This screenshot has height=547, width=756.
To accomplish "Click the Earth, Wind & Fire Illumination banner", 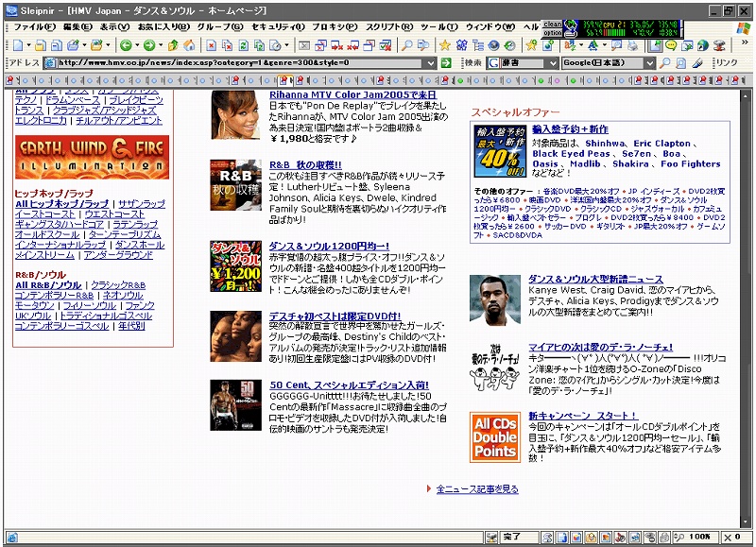I will coord(92,157).
